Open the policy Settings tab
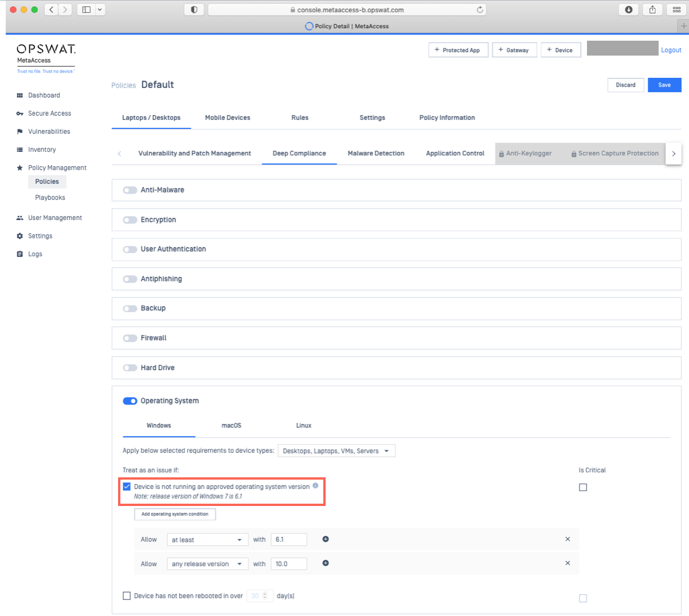 [x=373, y=117]
